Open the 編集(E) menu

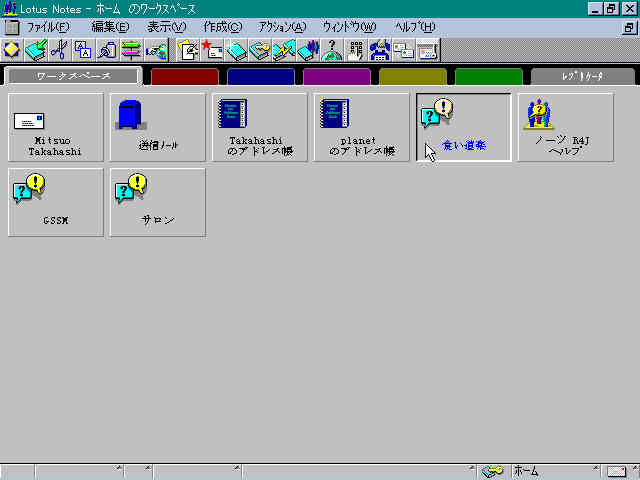tap(110, 27)
